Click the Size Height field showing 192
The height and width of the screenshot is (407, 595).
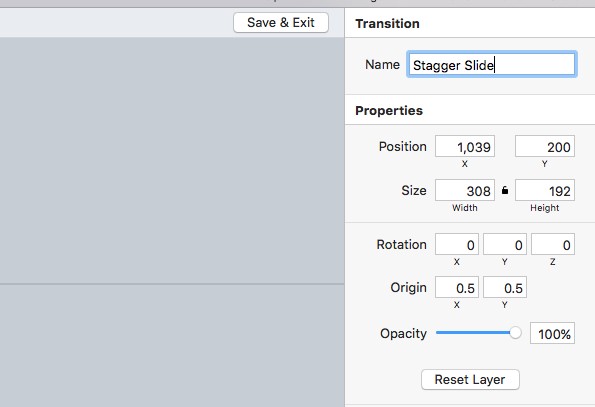tap(545, 190)
